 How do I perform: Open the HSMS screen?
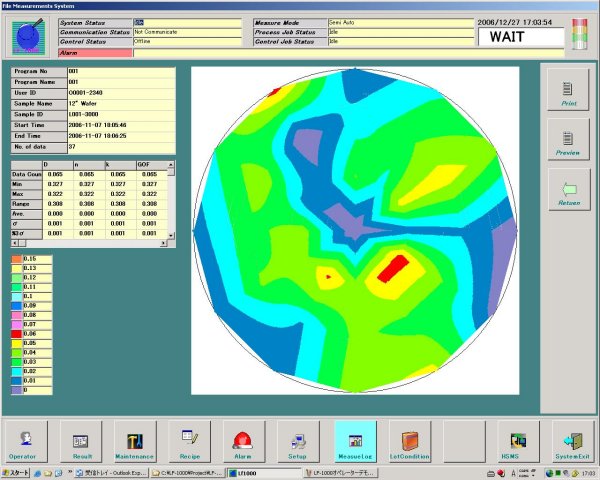click(x=518, y=441)
